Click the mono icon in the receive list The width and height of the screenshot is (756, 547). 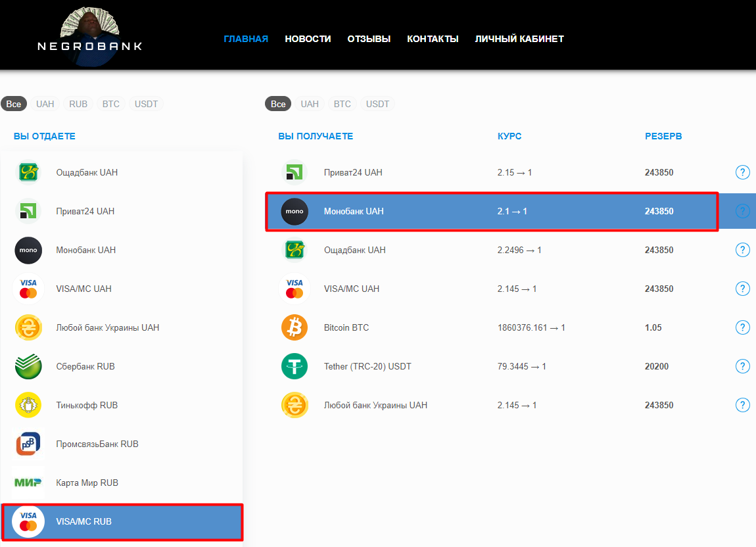click(x=295, y=211)
